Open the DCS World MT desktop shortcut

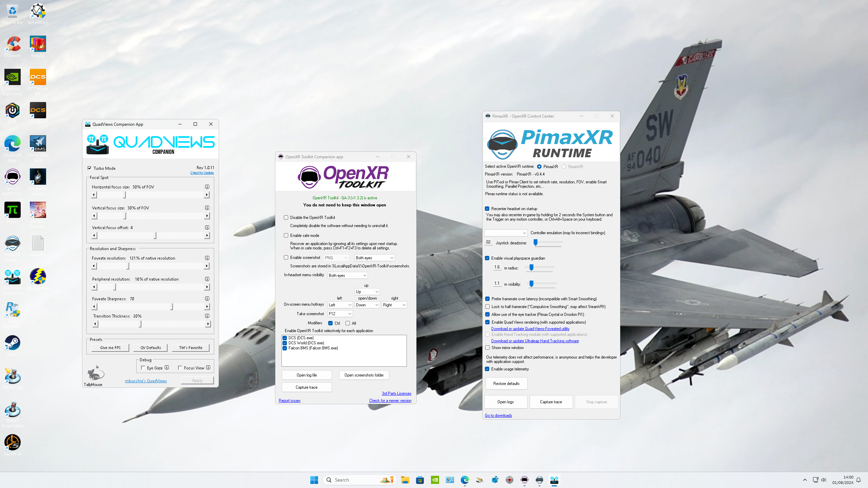pyautogui.click(x=38, y=82)
